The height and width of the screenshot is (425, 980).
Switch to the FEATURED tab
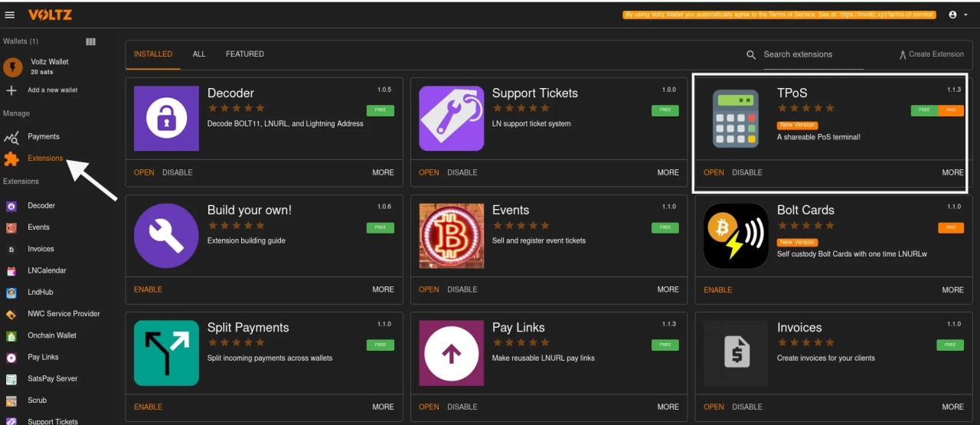pyautogui.click(x=244, y=54)
